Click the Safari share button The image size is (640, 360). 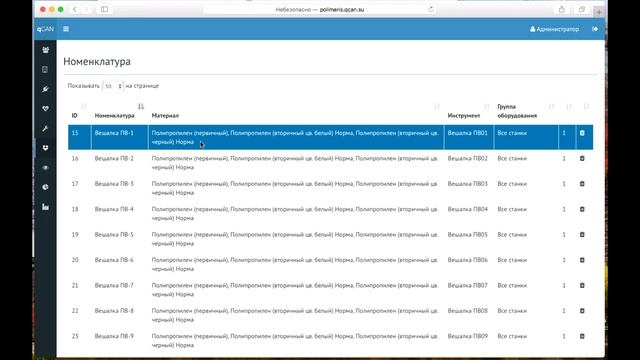(x=562, y=9)
